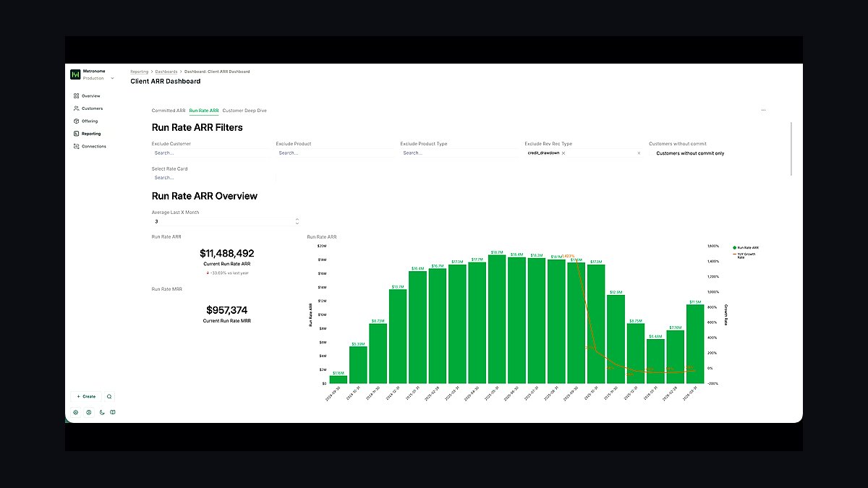
Task: Open the Overview page from sidebar label
Action: click(x=91, y=95)
